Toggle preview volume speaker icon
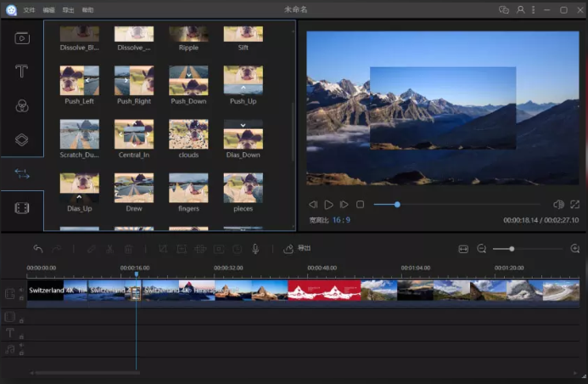 (x=558, y=205)
